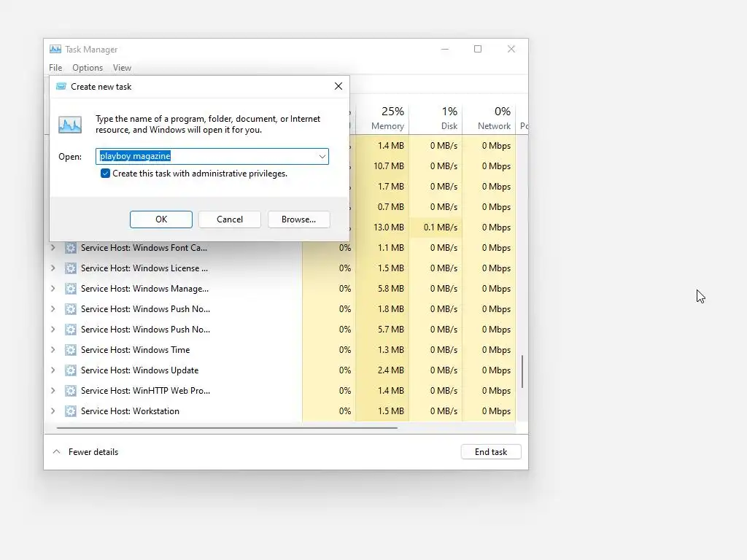
Task: Click the gear icon for Windows Font Cache service
Action: pos(71,248)
